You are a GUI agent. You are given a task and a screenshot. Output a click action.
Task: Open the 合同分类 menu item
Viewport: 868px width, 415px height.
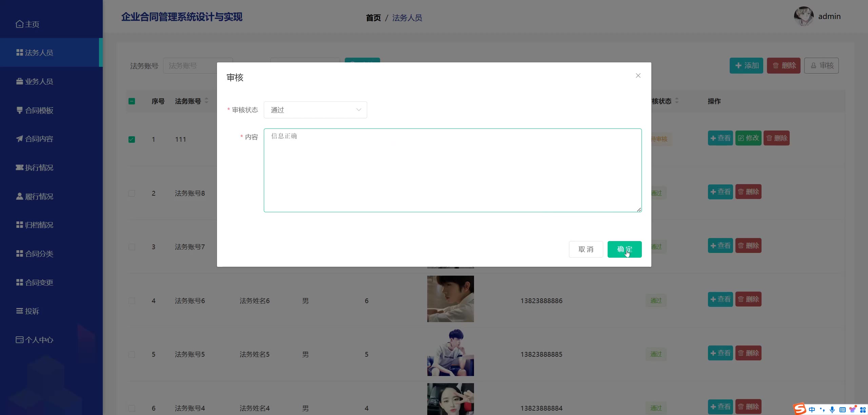point(39,254)
